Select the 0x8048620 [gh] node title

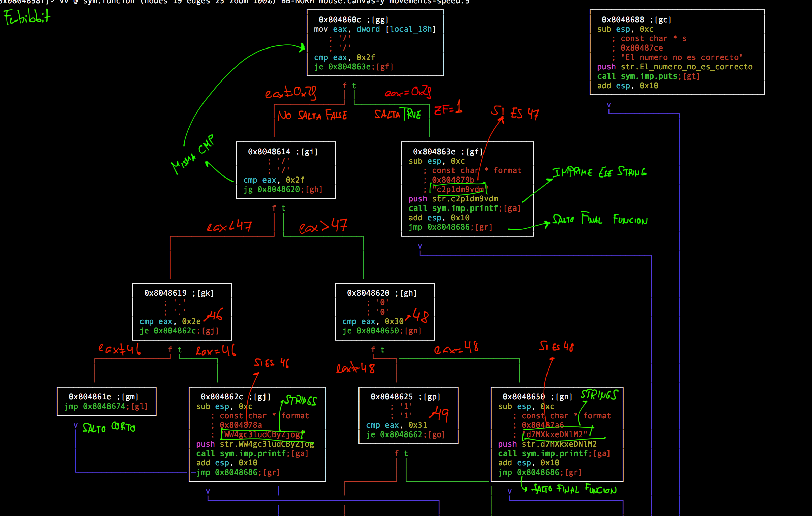pos(382,293)
